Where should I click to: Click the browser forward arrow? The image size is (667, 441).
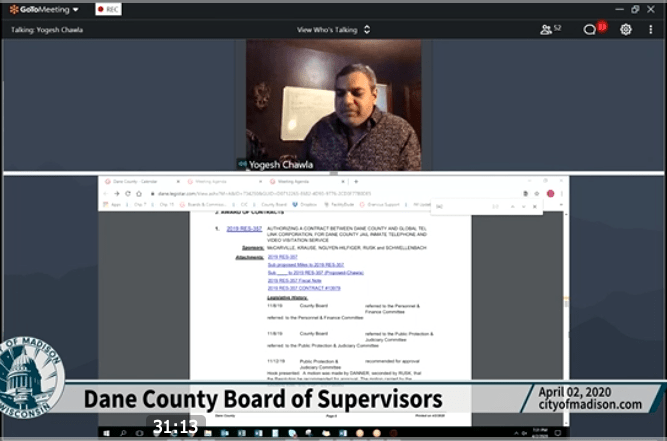click(117, 193)
